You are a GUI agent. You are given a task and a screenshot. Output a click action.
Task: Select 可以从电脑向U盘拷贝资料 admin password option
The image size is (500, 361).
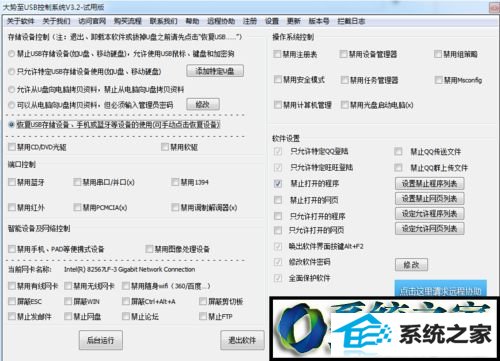coord(12,105)
